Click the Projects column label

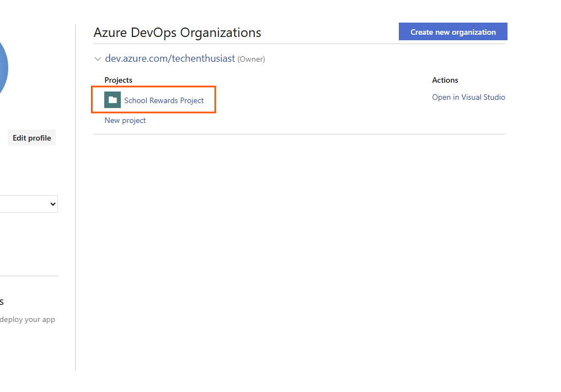(x=119, y=80)
